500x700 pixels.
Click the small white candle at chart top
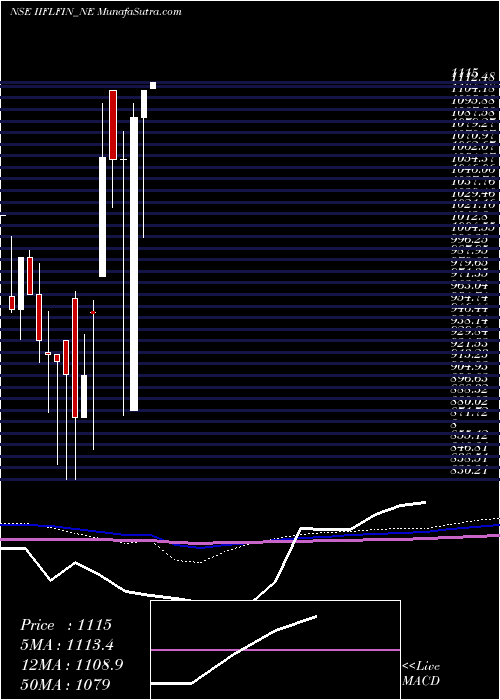tap(153, 85)
